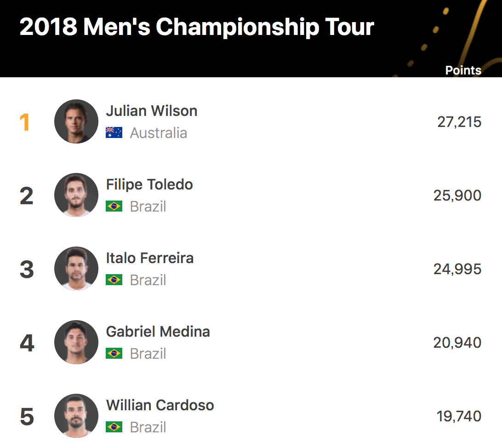Click Filipe Toledo's profile photo
Image resolution: width=502 pixels, height=448 pixels.
point(76,195)
